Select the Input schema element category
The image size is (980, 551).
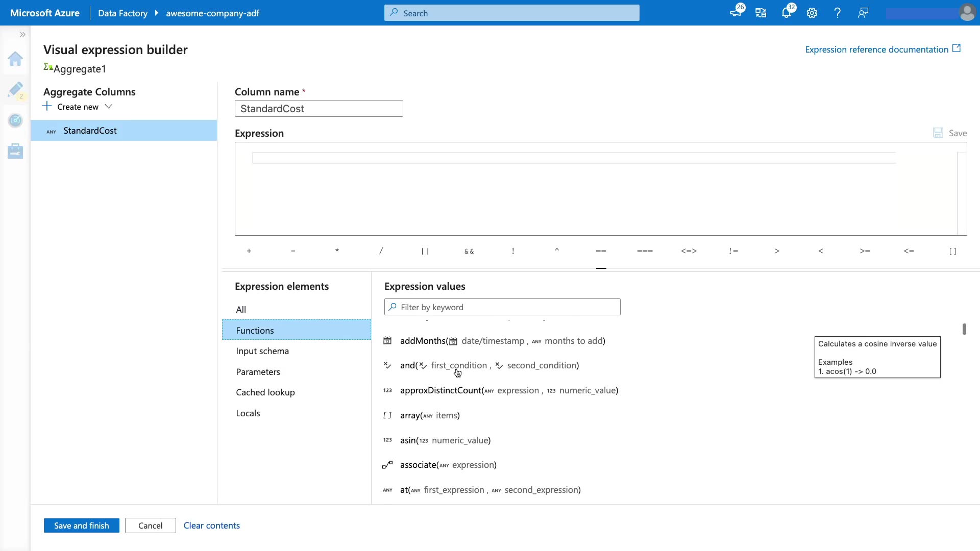(x=262, y=351)
